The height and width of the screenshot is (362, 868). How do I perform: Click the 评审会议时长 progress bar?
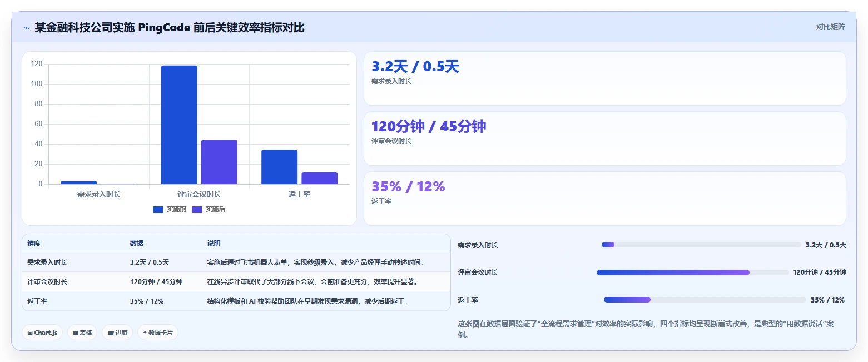click(693, 272)
